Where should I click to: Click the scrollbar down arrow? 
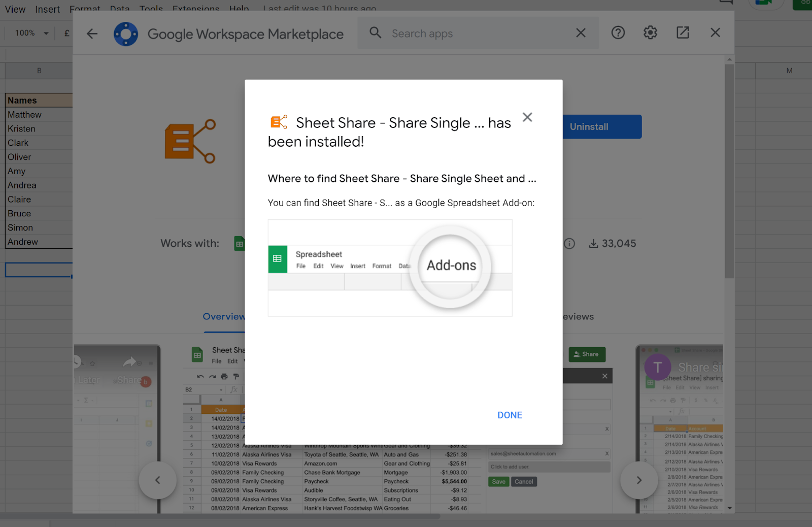click(729, 508)
